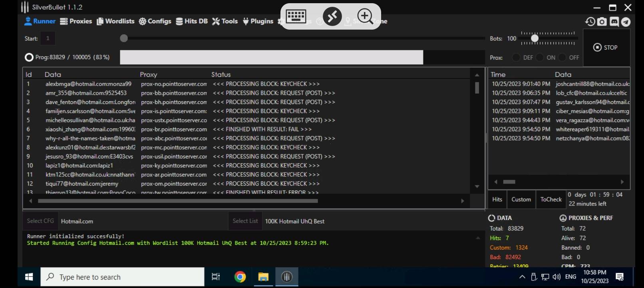
Task: Open the Telegram paper-plane icon
Action: (626, 22)
